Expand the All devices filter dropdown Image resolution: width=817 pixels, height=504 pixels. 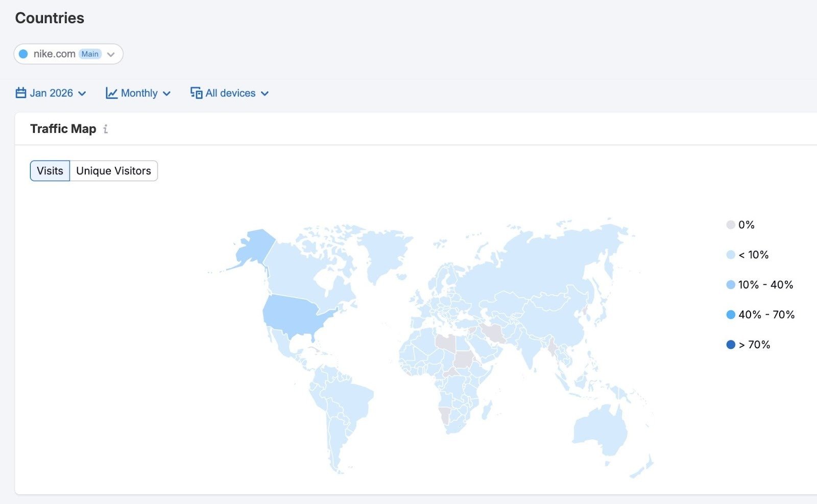click(230, 93)
